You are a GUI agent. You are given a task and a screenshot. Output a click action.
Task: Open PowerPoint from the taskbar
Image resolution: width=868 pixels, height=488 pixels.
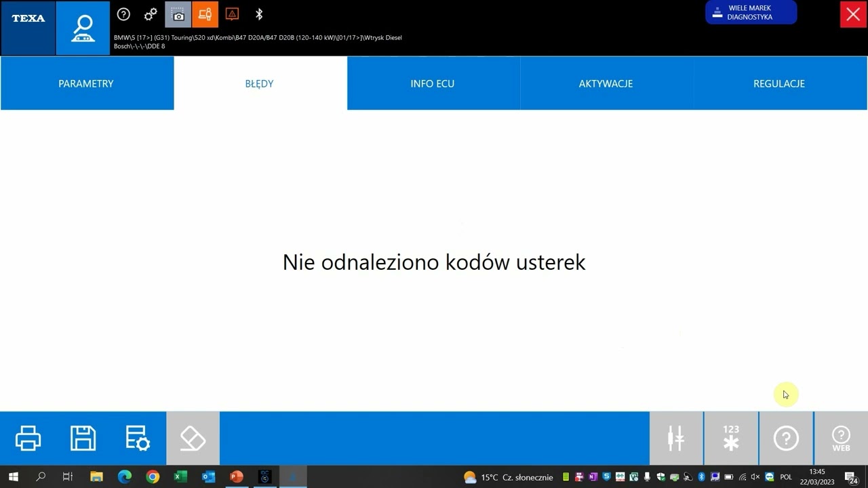click(x=236, y=477)
